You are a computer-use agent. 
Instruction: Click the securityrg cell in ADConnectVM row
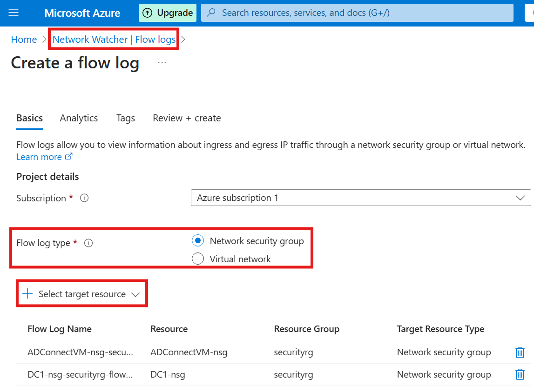[294, 352]
